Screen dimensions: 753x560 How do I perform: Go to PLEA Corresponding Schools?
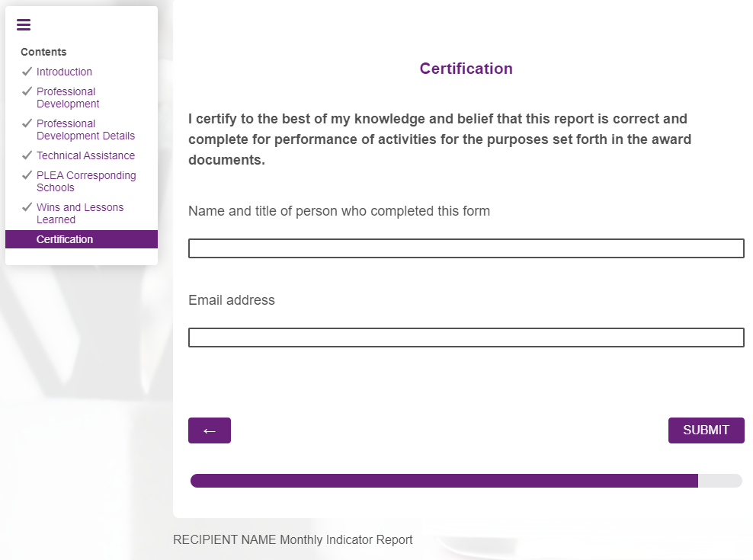click(x=86, y=181)
